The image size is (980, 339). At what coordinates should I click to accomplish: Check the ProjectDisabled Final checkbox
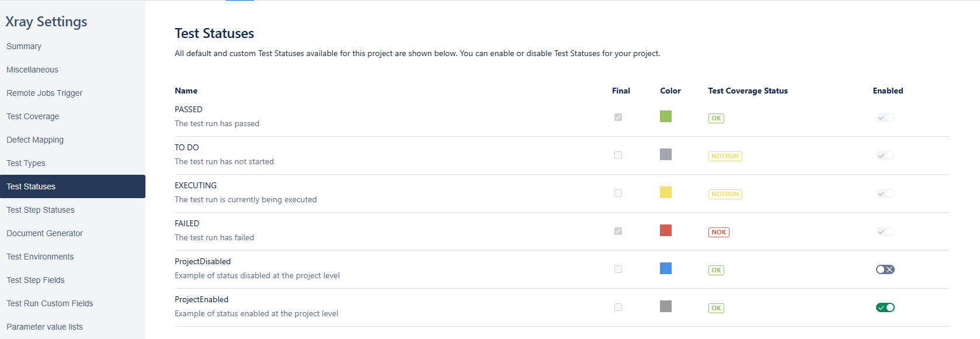pyautogui.click(x=618, y=269)
